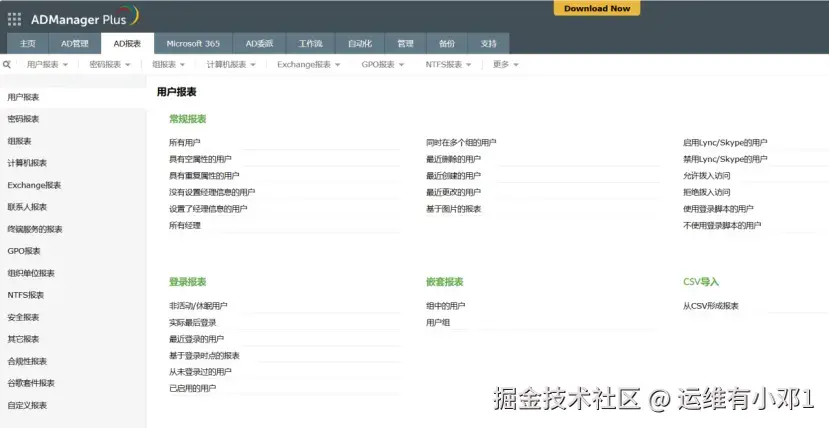
Task: Click the Download Now button
Action: [597, 8]
